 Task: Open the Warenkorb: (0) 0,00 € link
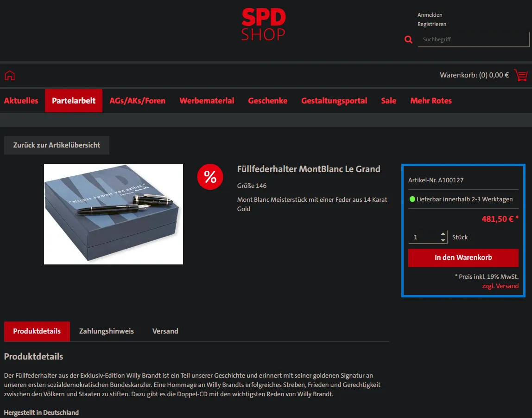(x=475, y=75)
